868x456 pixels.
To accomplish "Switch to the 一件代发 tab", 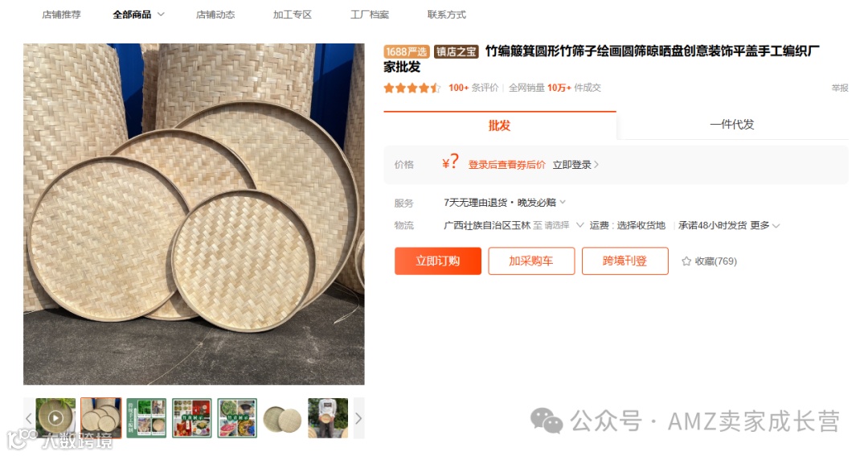I will [732, 125].
